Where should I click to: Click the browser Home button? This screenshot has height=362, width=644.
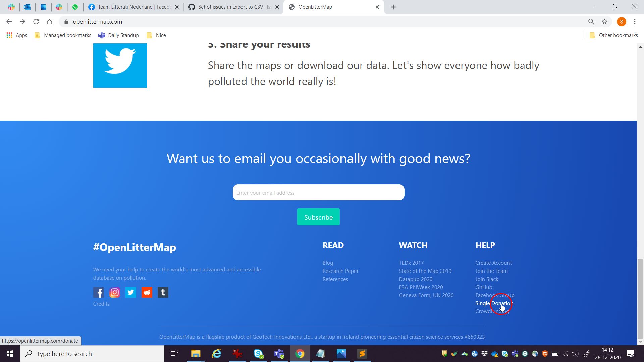point(50,21)
